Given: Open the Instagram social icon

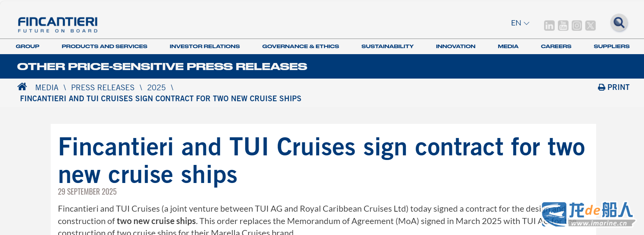Looking at the screenshot, I should tap(577, 25).
